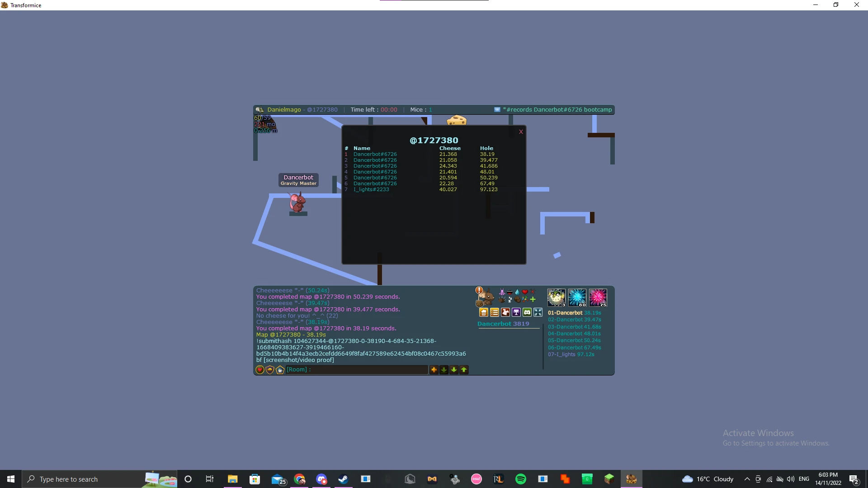The image size is (868, 488).
Task: Open the notification center icon
Action: pos(854,479)
